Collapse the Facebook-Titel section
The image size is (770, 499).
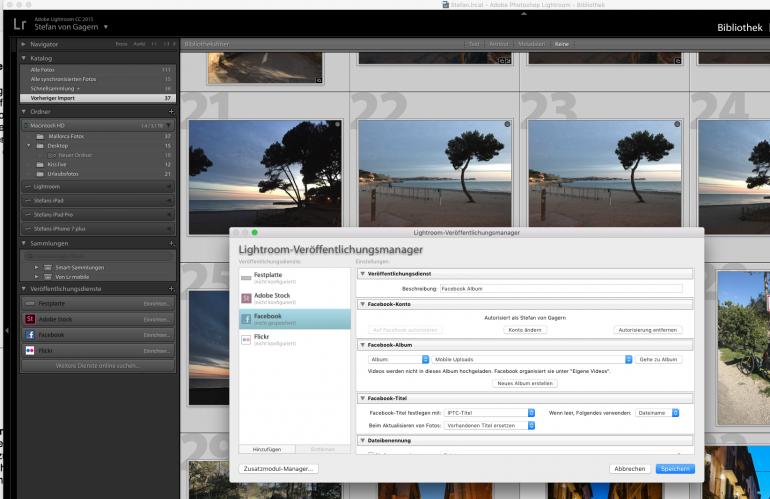pyautogui.click(x=362, y=398)
